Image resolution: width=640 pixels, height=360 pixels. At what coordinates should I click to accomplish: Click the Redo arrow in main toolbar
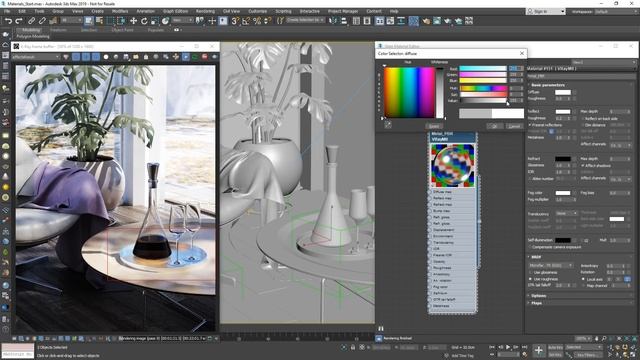point(19,21)
